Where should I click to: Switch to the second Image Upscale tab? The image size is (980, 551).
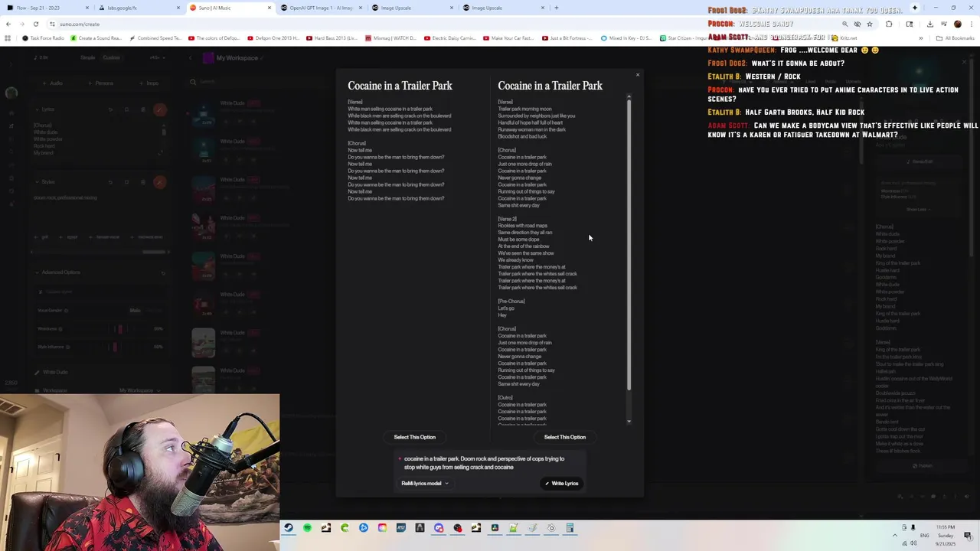(502, 8)
